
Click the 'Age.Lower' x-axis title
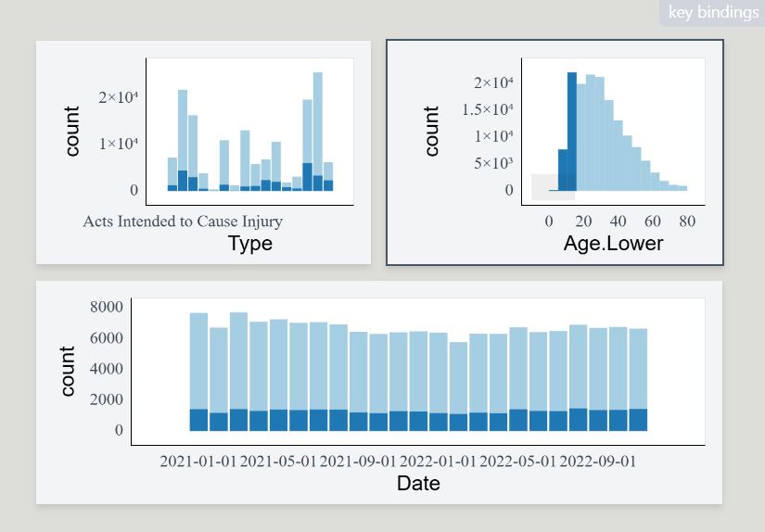coord(613,244)
